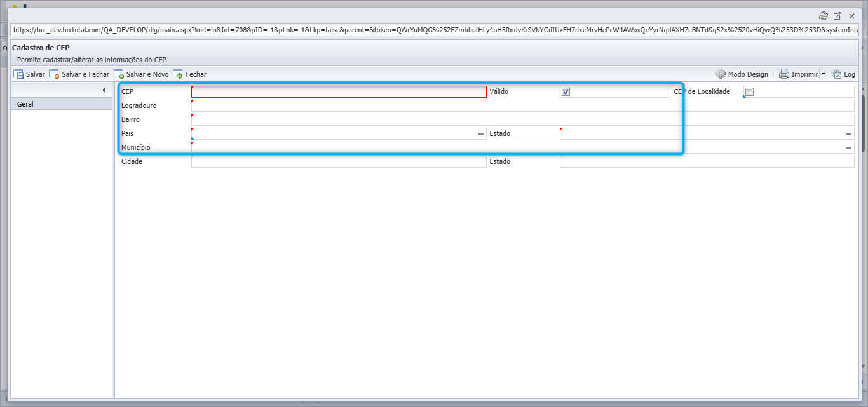Select the Geral tab
Image resolution: width=868 pixels, height=407 pixels.
(62, 104)
